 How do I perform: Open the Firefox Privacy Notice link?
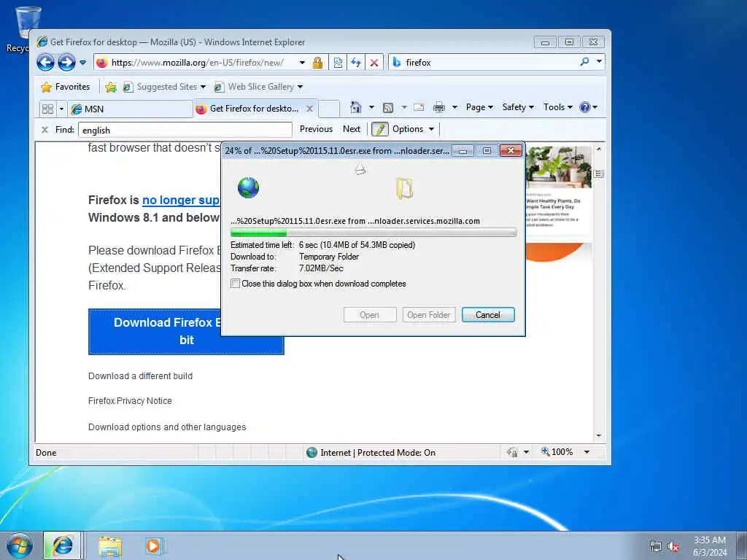pyautogui.click(x=130, y=401)
